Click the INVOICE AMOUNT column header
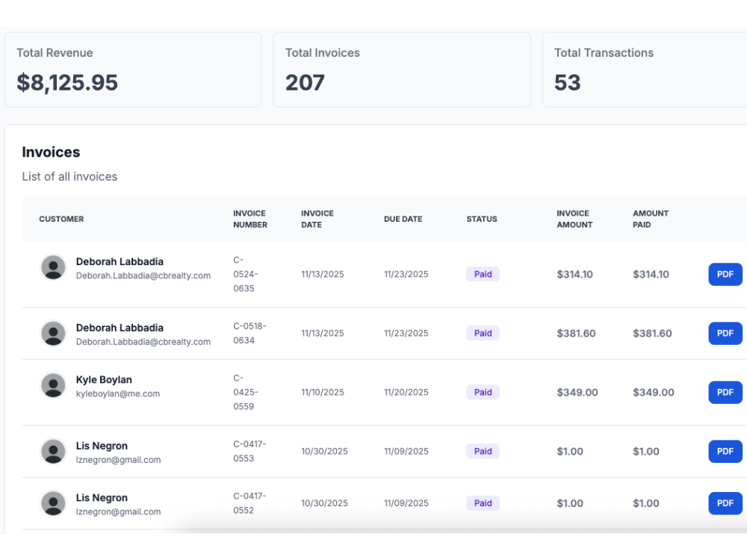 pos(575,219)
